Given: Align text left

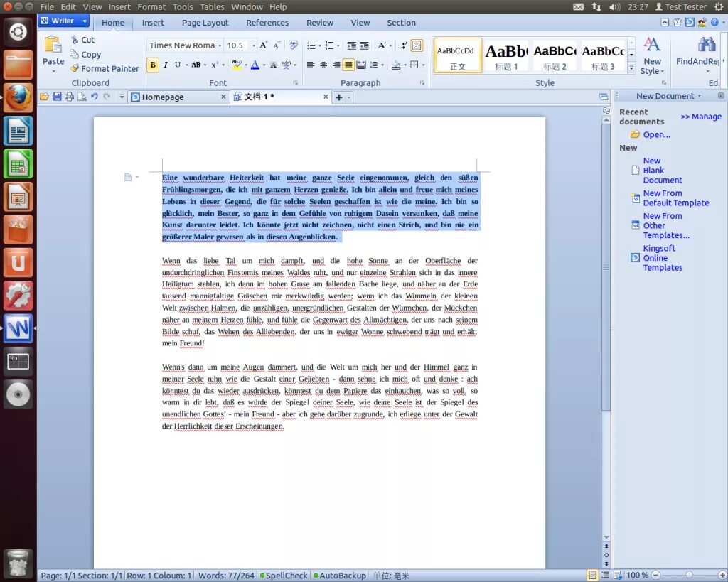Looking at the screenshot, I should (x=311, y=65).
